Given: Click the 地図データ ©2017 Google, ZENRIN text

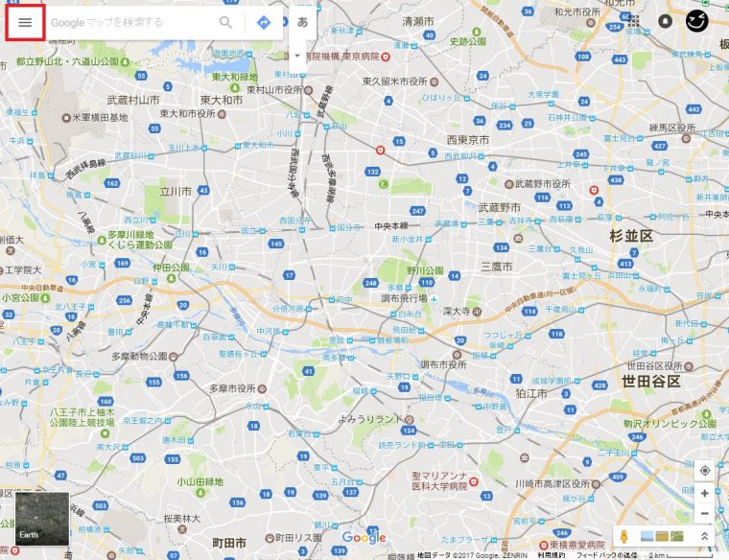Looking at the screenshot, I should click(472, 555).
